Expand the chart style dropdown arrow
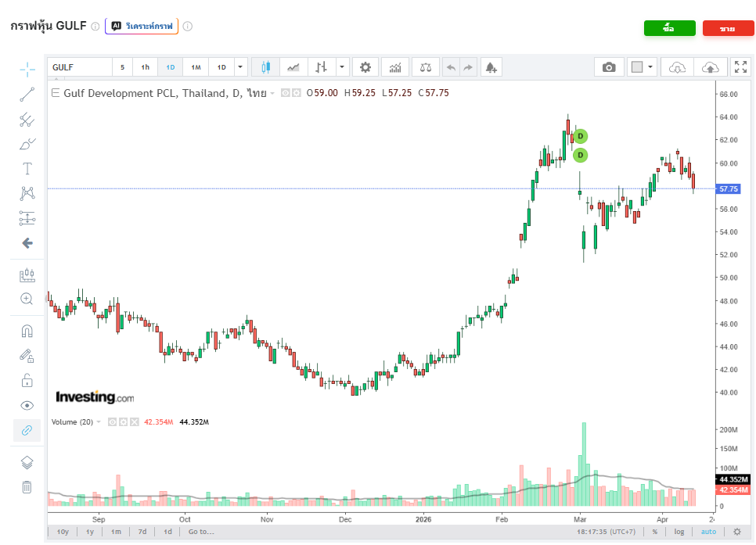The height and width of the screenshot is (545, 756). pyautogui.click(x=342, y=67)
